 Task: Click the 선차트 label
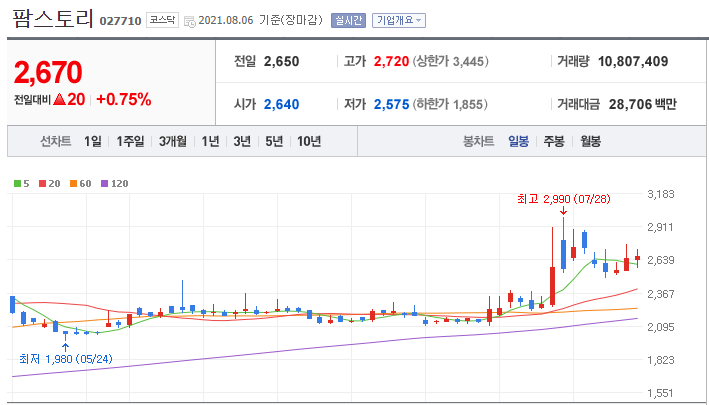click(x=56, y=141)
